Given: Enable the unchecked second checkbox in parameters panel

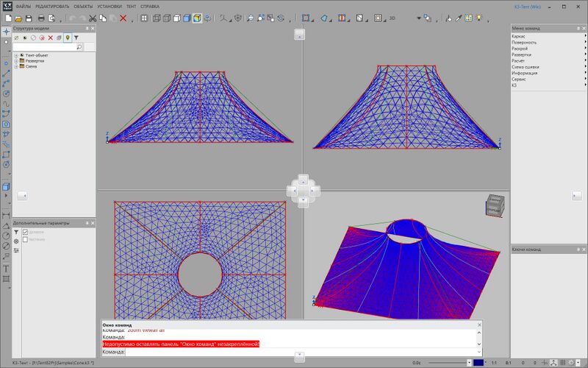Looking at the screenshot, I should 25,239.
